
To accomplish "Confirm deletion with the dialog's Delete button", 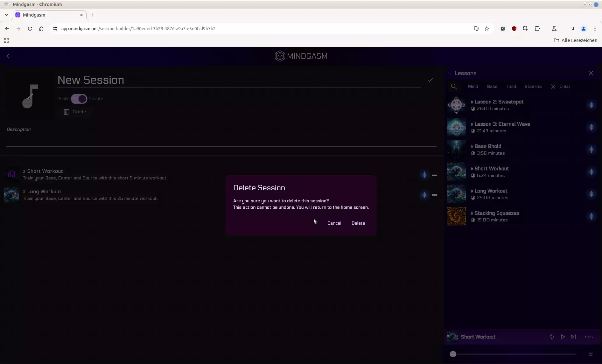I will [358, 223].
